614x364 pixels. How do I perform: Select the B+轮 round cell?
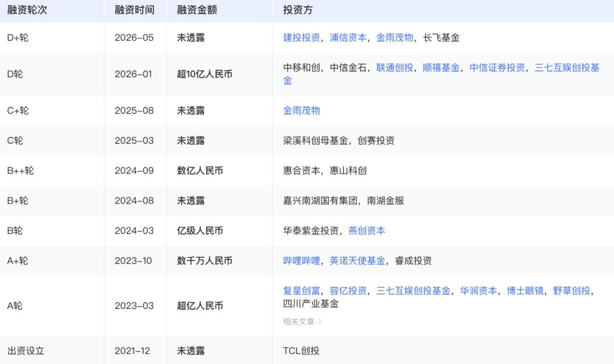pyautogui.click(x=18, y=201)
